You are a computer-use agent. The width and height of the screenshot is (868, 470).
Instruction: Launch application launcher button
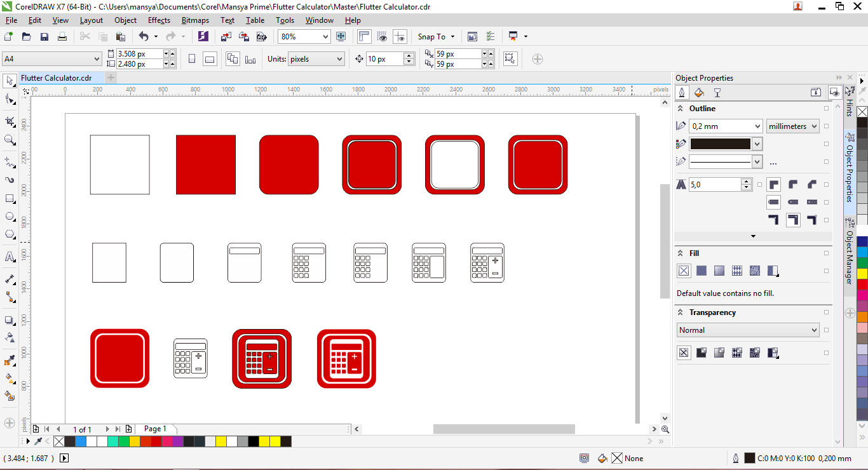(513, 37)
